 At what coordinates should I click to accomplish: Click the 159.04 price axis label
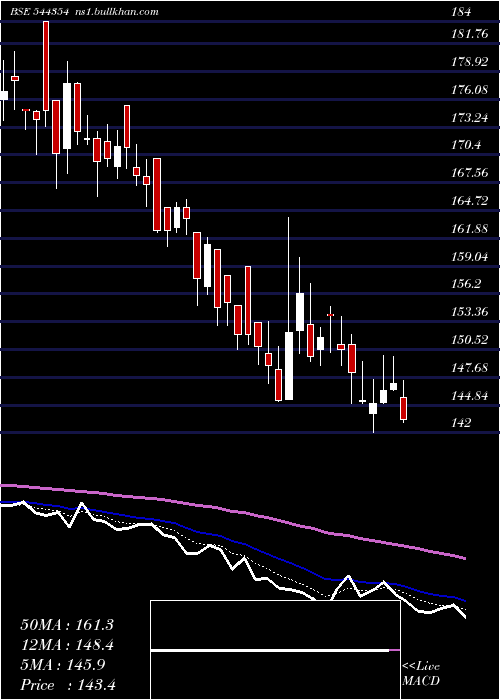[x=470, y=257]
